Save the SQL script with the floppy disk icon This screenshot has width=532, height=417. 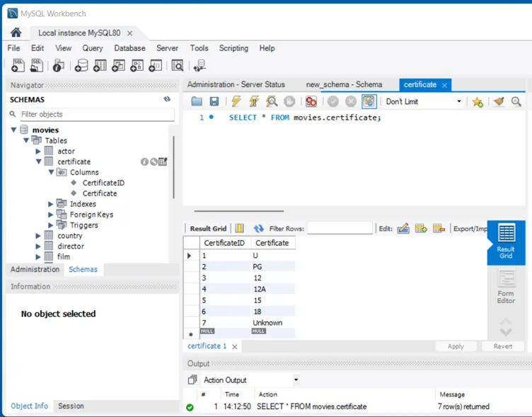pyautogui.click(x=214, y=102)
